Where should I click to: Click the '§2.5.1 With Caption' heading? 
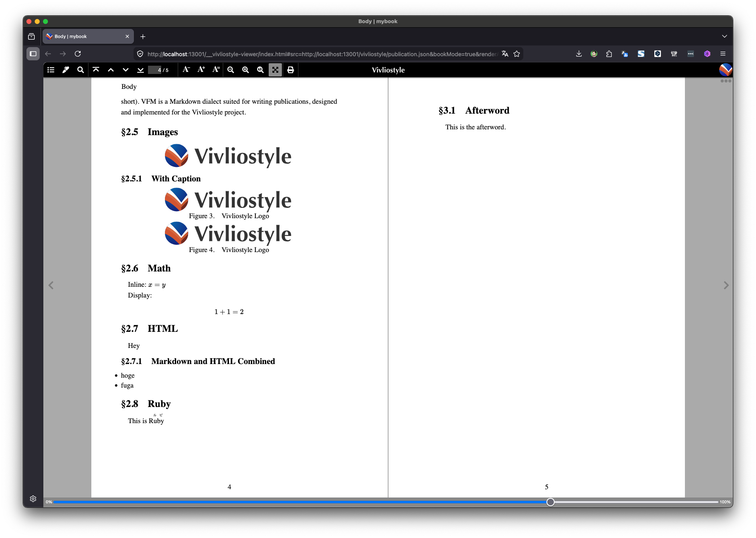[x=161, y=179]
